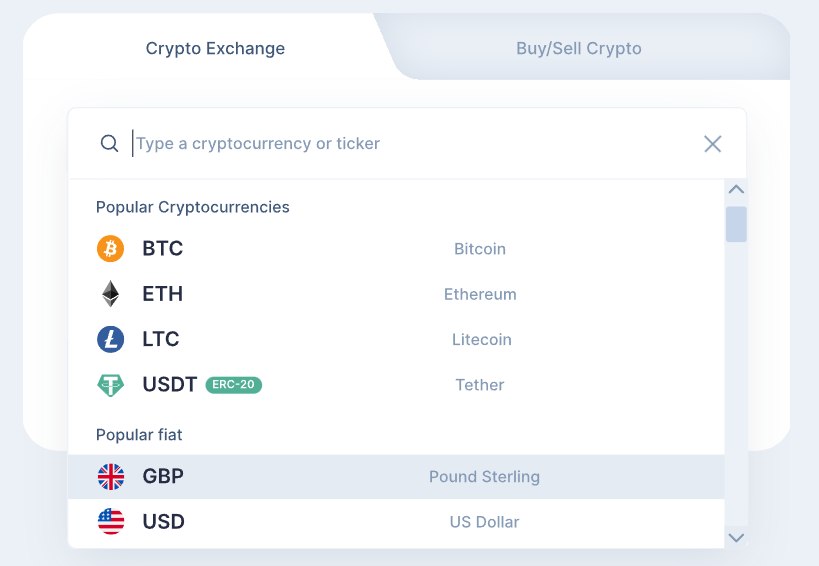
Task: Click the US flag icon for USD
Action: click(x=111, y=522)
